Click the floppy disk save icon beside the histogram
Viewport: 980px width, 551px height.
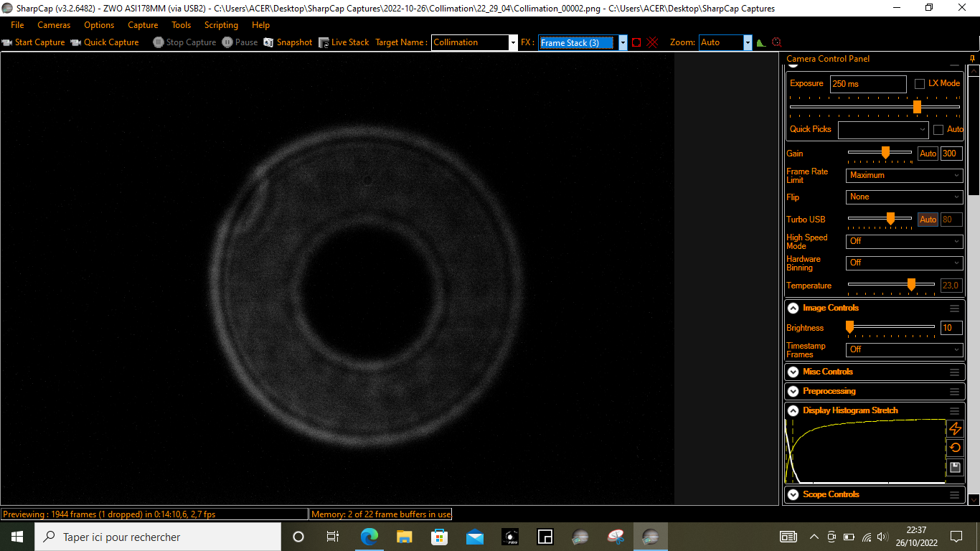coord(955,467)
